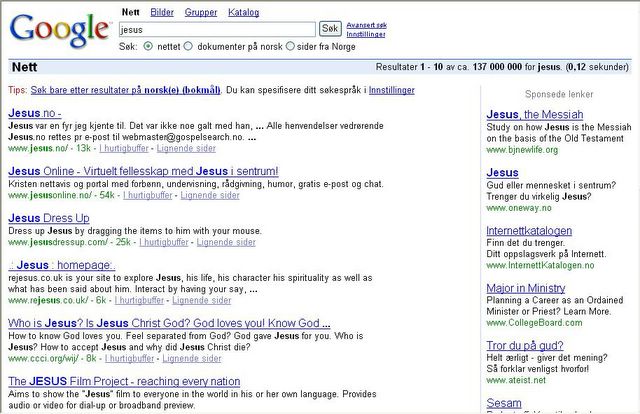
Task: Open the Jesus Dress Up result
Action: [49, 218]
